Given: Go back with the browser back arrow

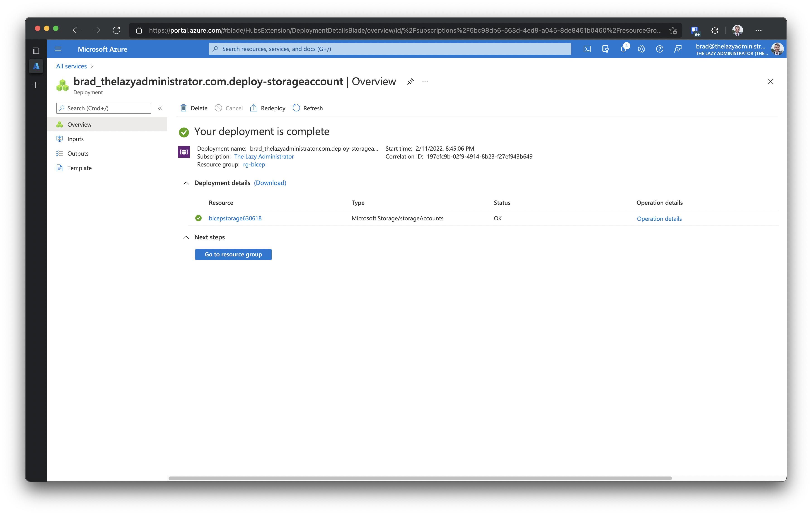Looking at the screenshot, I should (x=77, y=30).
